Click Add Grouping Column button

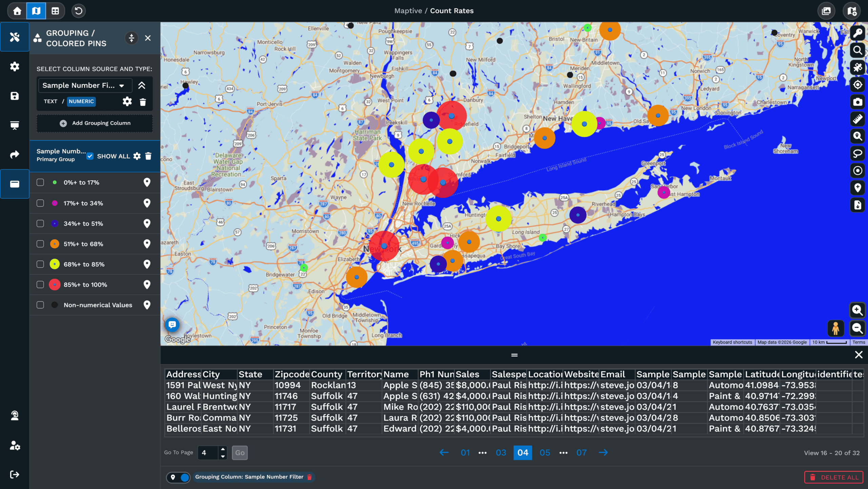pos(95,123)
